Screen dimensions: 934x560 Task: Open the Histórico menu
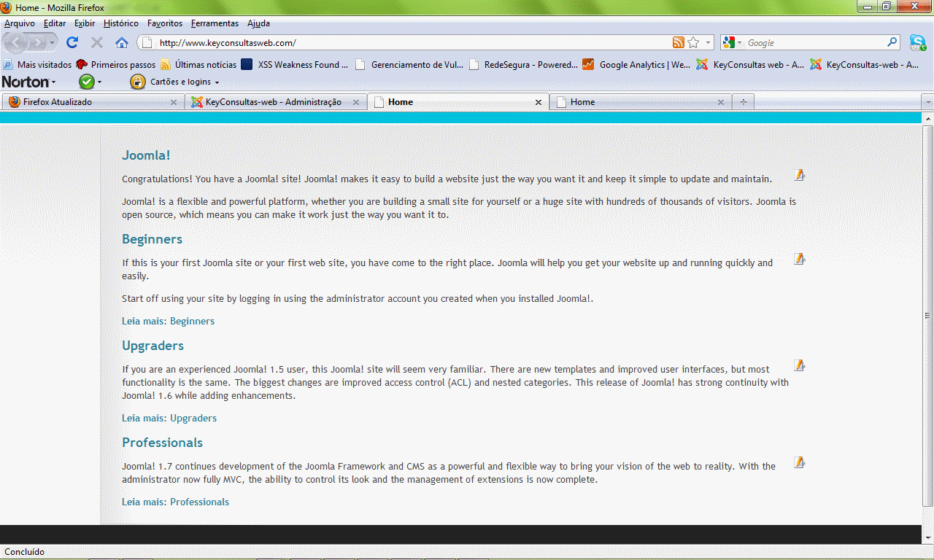click(121, 23)
